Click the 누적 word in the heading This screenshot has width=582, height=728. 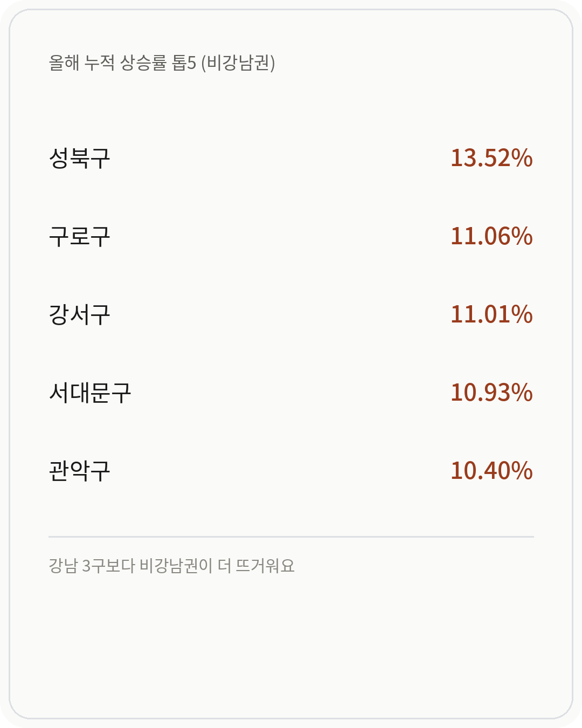tap(100, 63)
